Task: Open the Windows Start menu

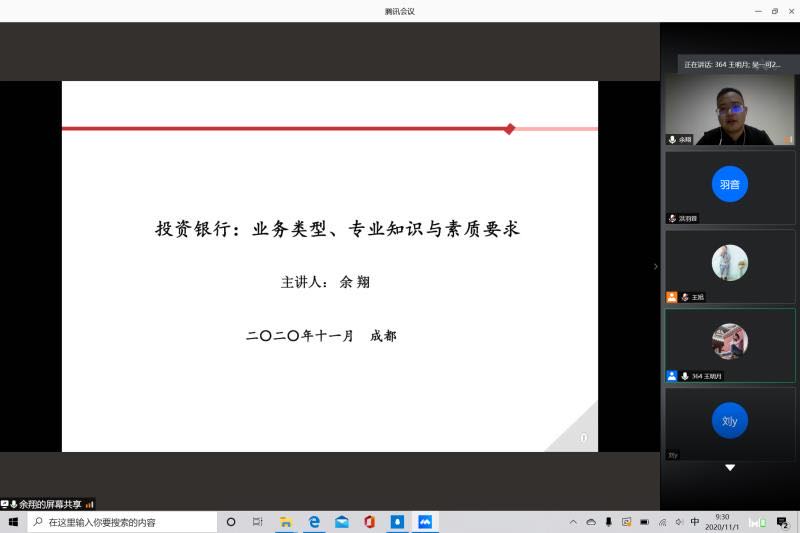Action: (13, 522)
